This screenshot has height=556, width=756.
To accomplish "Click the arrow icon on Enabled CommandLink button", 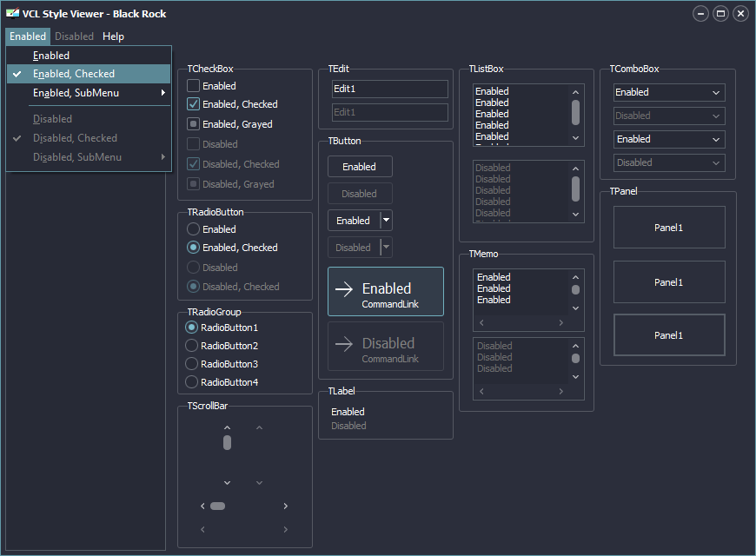I will pyautogui.click(x=344, y=289).
